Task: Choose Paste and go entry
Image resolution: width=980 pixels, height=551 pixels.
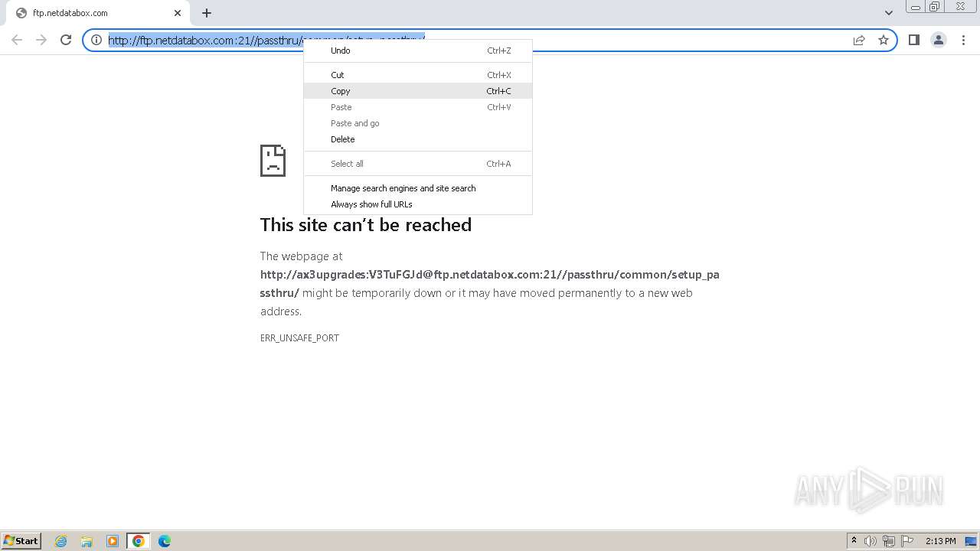Action: pyautogui.click(x=418, y=123)
